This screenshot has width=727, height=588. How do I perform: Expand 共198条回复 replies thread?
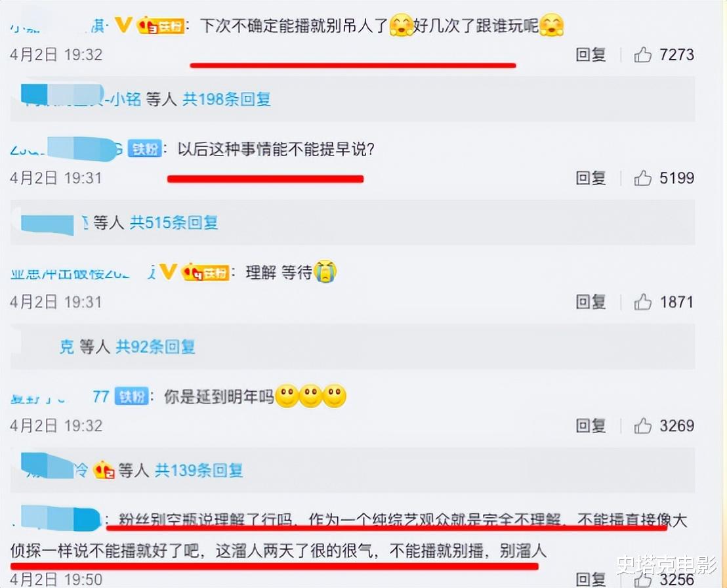226,99
